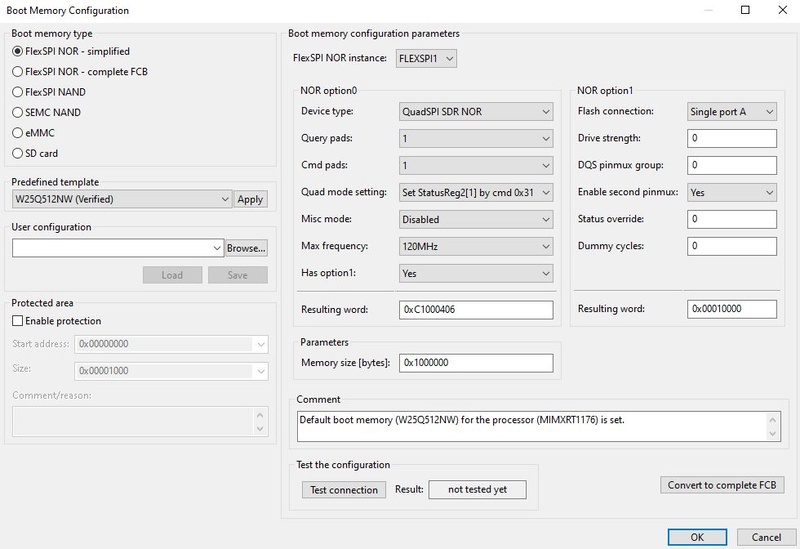Confirm dialog with OK button

(697, 537)
